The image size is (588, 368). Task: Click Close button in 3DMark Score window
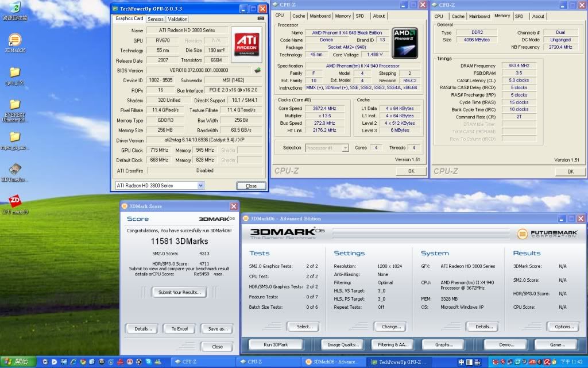pos(217,347)
